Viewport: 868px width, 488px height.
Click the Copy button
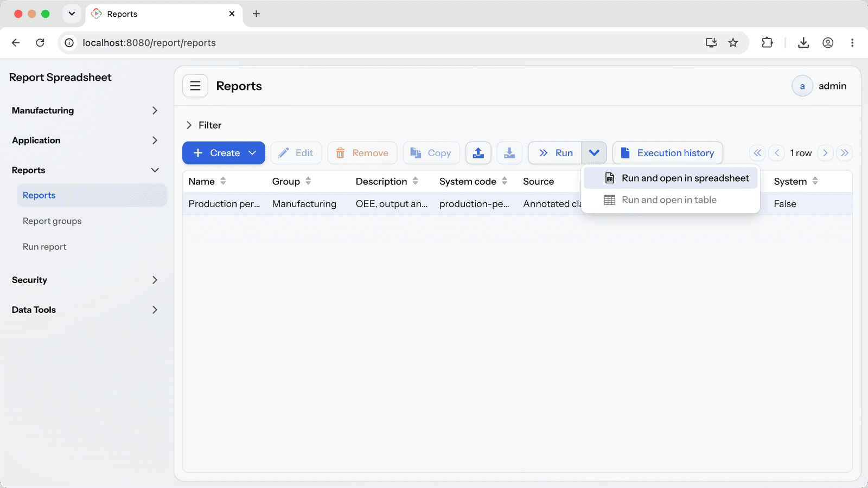(431, 153)
